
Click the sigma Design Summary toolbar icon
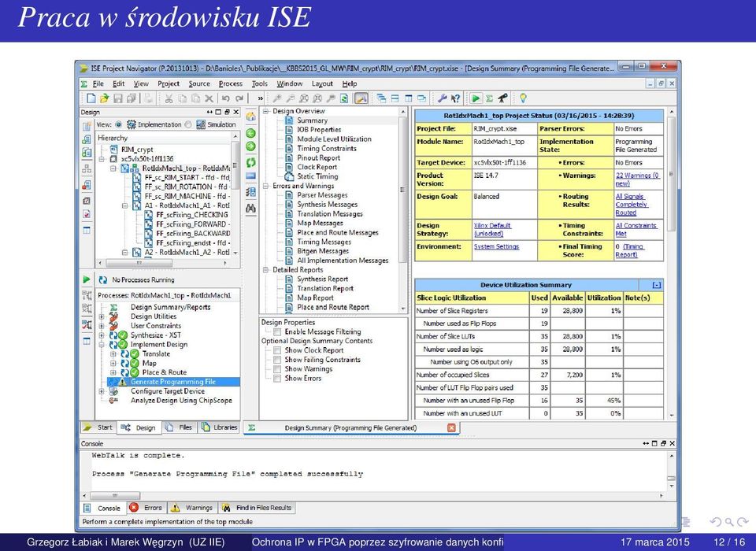(489, 98)
